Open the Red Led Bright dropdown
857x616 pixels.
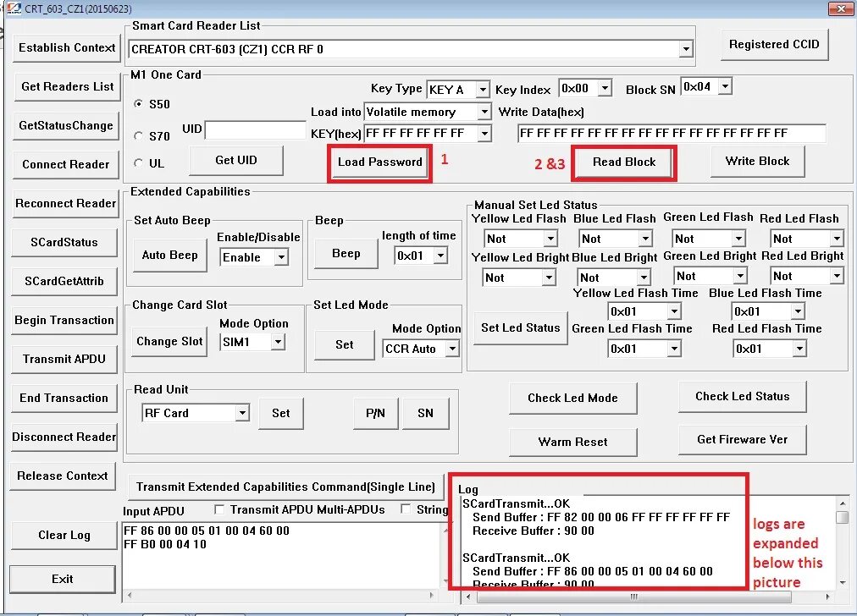coord(837,277)
